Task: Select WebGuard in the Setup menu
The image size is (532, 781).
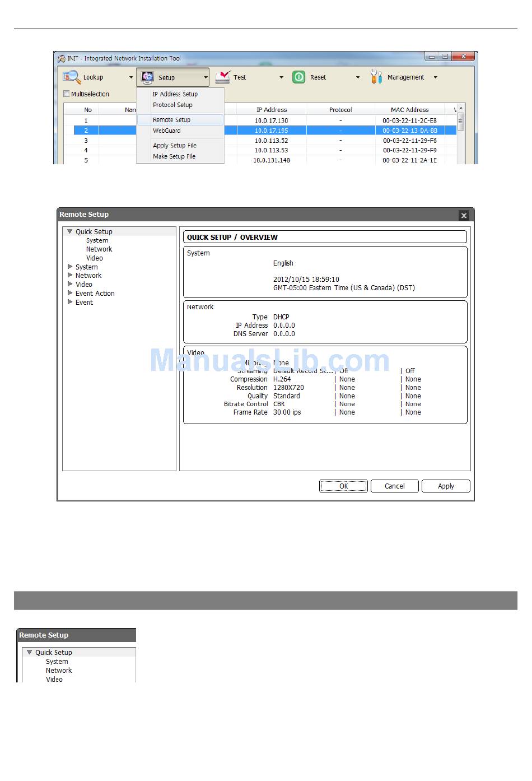Action: tap(167, 131)
